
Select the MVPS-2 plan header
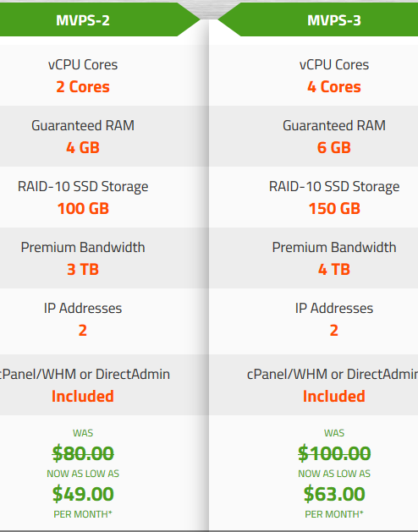83,20
